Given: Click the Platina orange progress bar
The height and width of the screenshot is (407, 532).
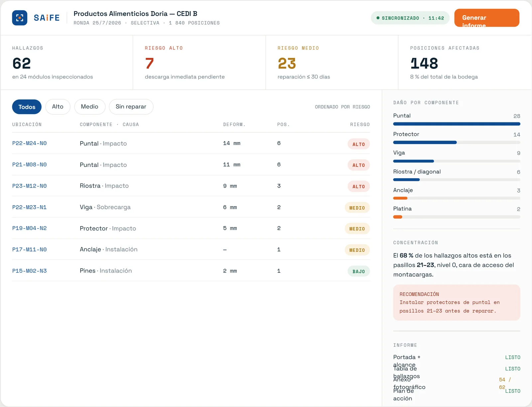Looking at the screenshot, I should tap(398, 217).
